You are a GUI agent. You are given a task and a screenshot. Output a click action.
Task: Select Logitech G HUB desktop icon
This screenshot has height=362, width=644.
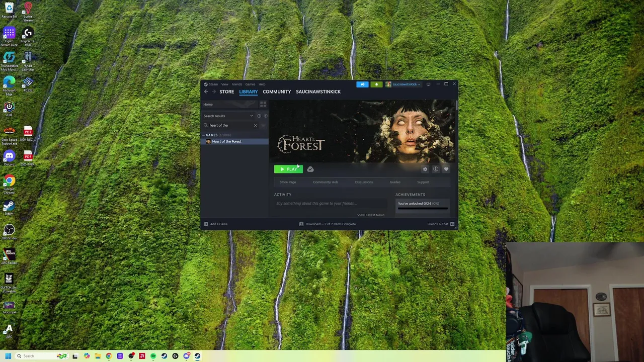point(28,37)
